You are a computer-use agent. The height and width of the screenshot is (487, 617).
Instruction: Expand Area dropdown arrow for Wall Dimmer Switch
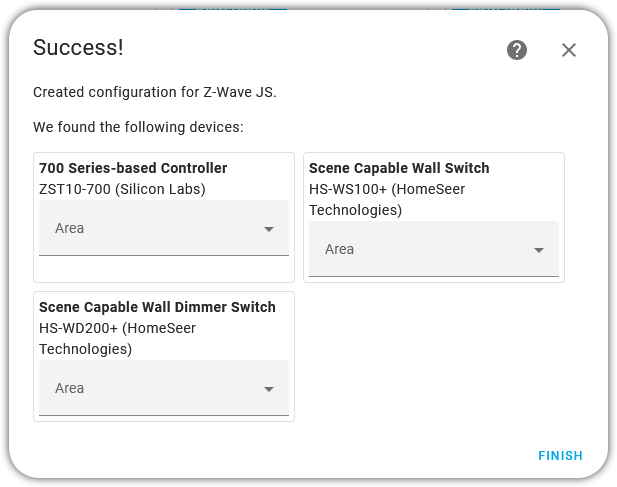[269, 389]
